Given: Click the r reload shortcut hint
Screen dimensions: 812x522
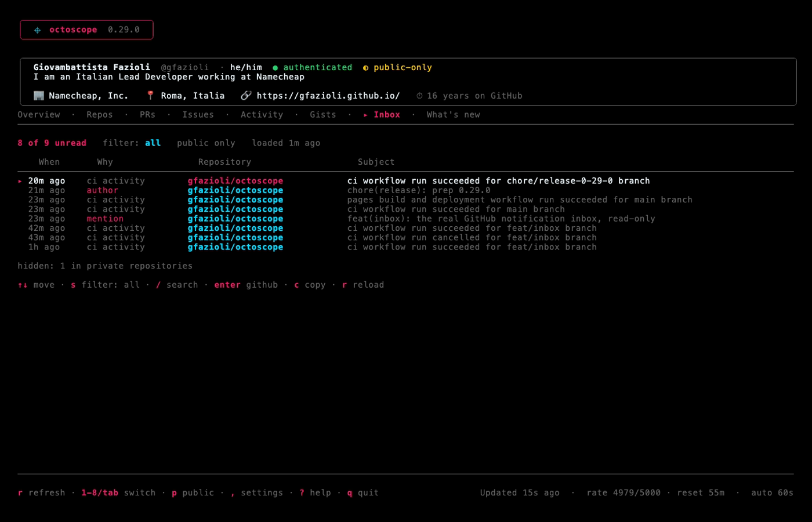Looking at the screenshot, I should click(x=363, y=285).
